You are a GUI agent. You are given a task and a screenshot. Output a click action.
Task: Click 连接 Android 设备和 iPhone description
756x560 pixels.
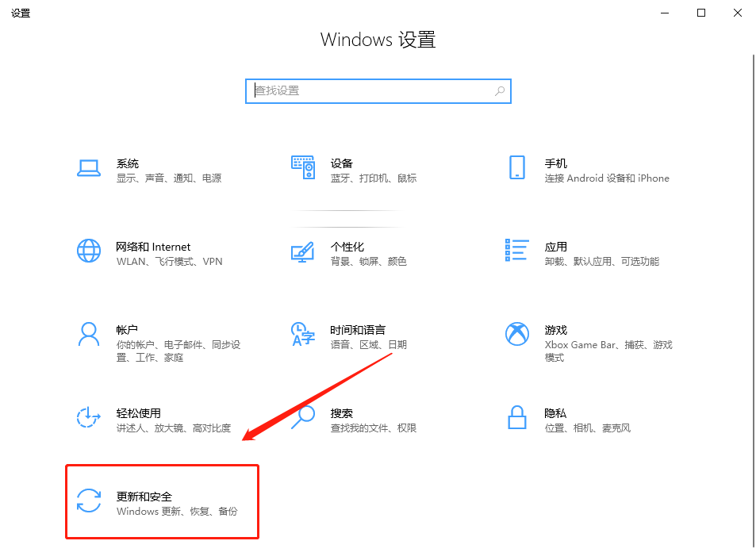[607, 178]
